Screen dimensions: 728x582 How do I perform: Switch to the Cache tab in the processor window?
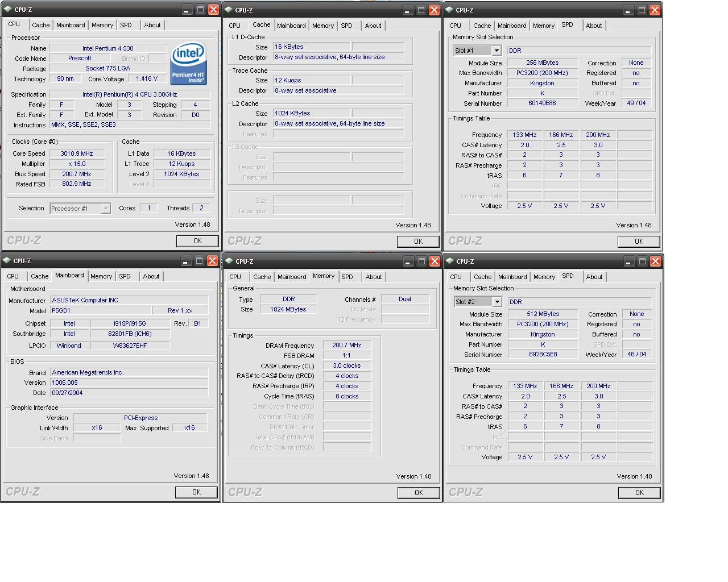point(40,25)
